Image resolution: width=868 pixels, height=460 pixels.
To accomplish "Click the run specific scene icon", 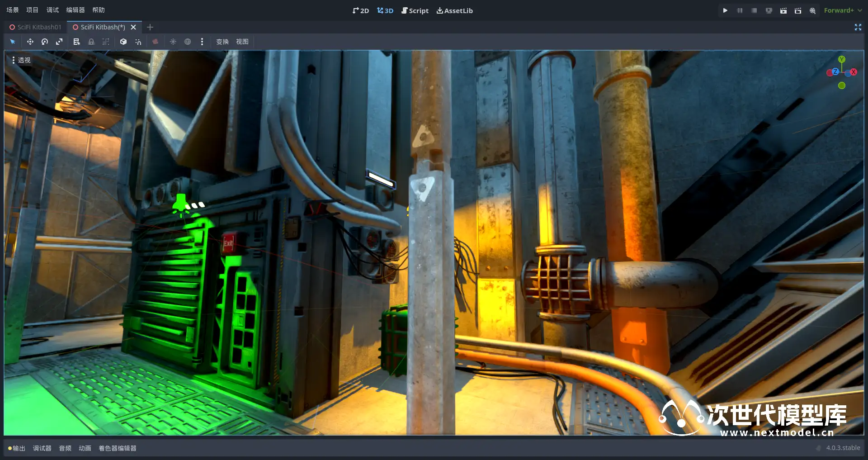I will 798,10.
